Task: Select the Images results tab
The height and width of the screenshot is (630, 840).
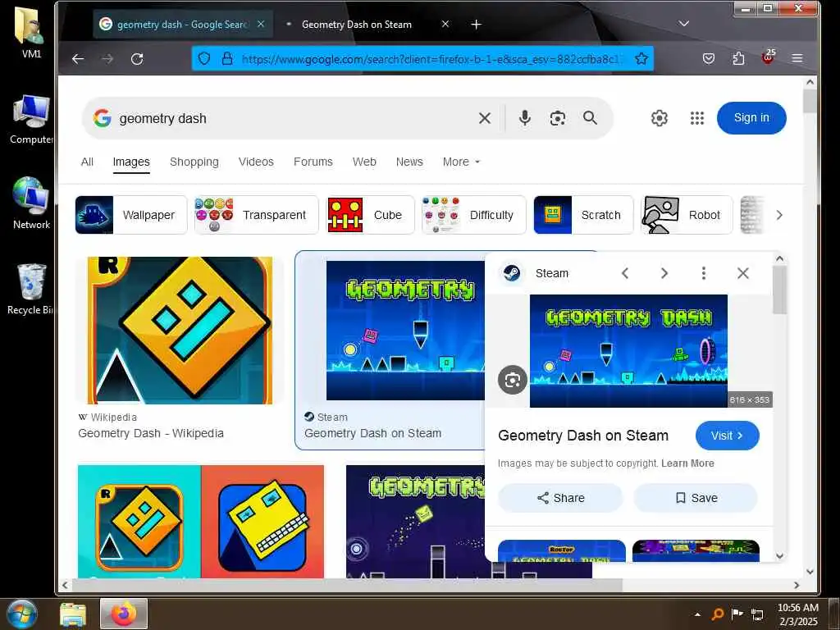Action: (x=131, y=162)
